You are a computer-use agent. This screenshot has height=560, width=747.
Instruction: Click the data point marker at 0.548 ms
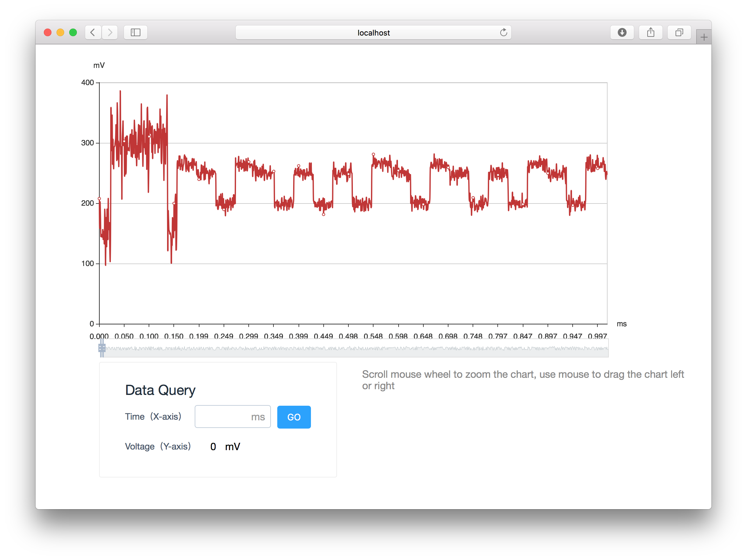click(x=373, y=154)
